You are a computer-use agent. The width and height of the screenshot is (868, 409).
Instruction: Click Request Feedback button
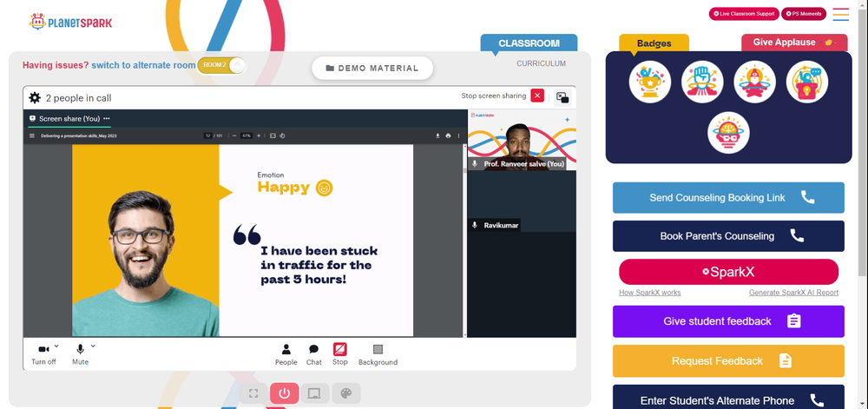point(728,361)
